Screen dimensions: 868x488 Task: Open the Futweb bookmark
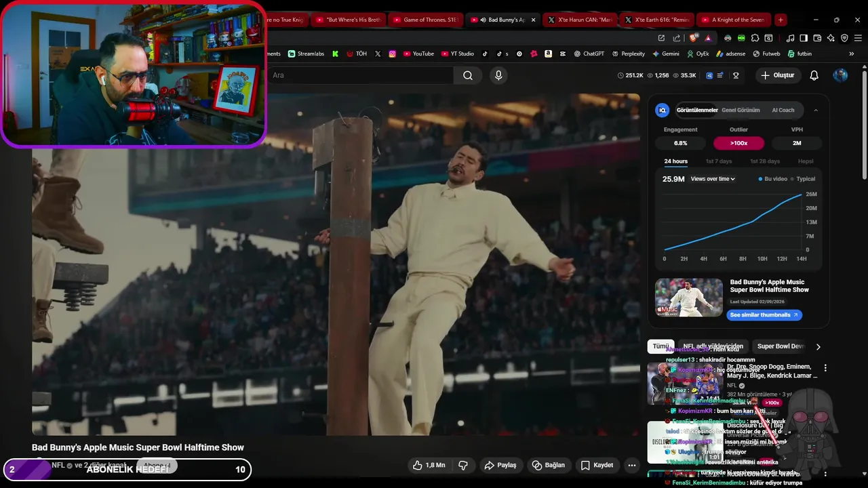(766, 54)
